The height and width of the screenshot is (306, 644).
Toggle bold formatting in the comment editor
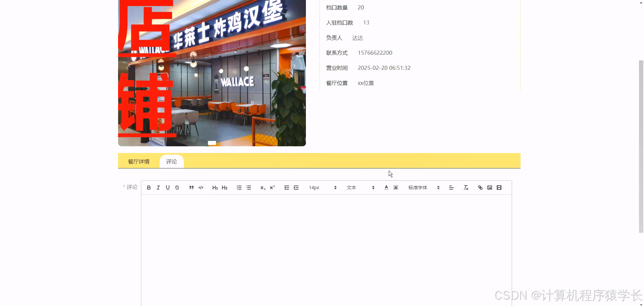click(149, 188)
